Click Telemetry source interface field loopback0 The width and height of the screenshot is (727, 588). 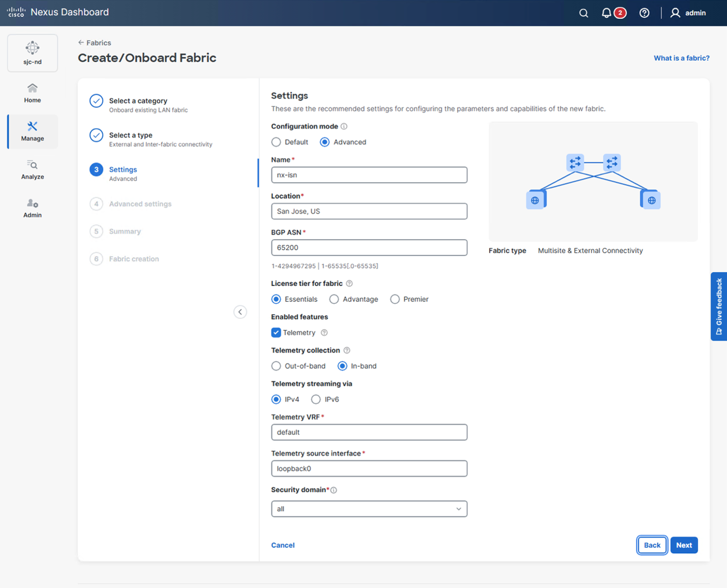tap(369, 468)
